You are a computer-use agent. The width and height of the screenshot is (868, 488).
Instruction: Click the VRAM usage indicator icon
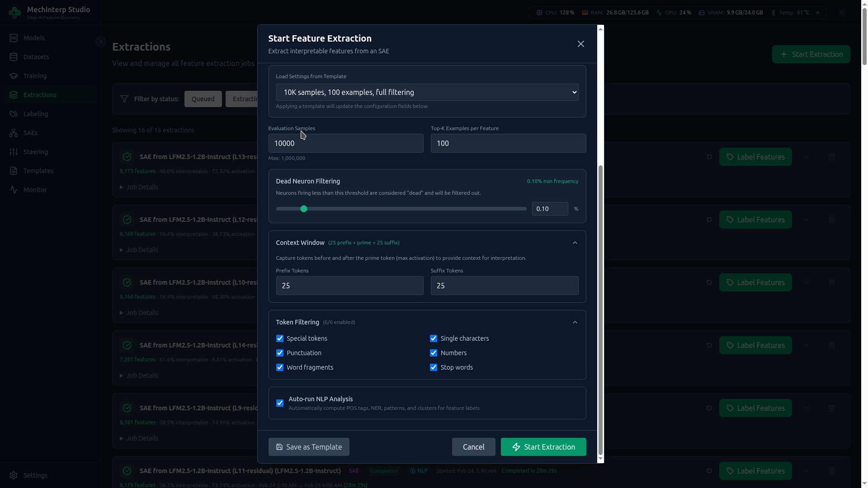pyautogui.click(x=702, y=13)
